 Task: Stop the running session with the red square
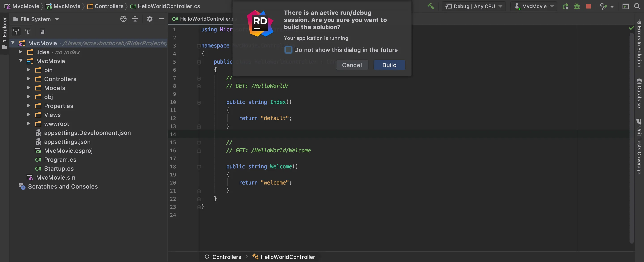[x=589, y=6]
